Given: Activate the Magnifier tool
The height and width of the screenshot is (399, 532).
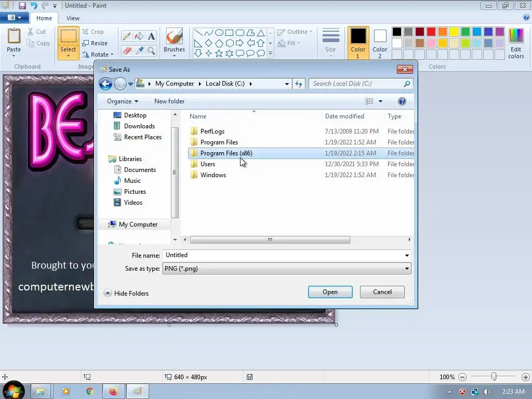Looking at the screenshot, I should pyautogui.click(x=151, y=51).
